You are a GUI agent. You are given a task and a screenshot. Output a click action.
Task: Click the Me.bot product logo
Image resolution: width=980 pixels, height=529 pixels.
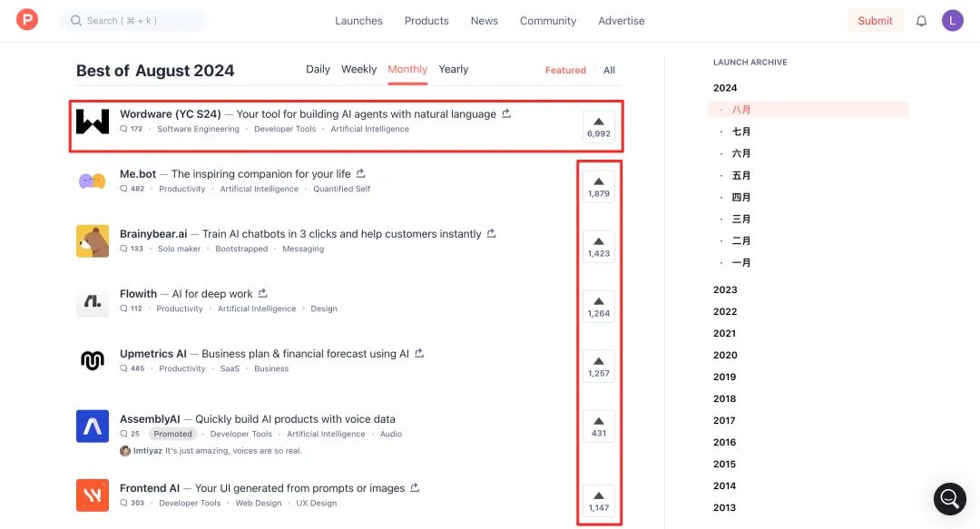click(93, 181)
